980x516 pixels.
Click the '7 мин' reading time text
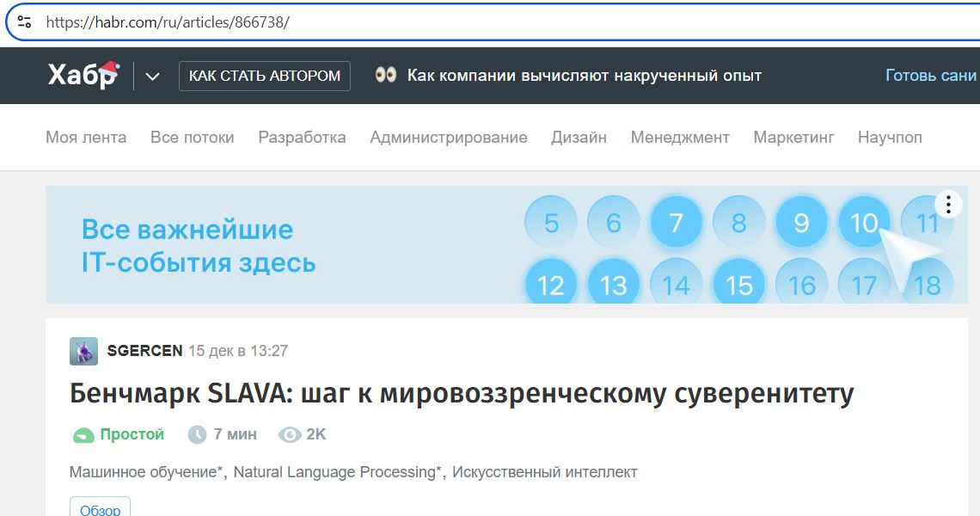point(235,434)
